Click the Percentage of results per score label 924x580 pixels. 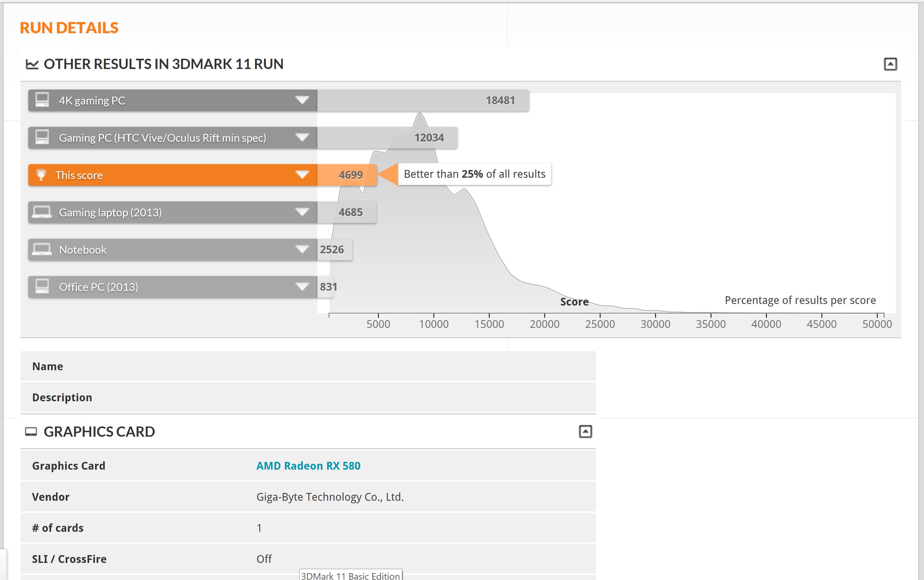[800, 300]
